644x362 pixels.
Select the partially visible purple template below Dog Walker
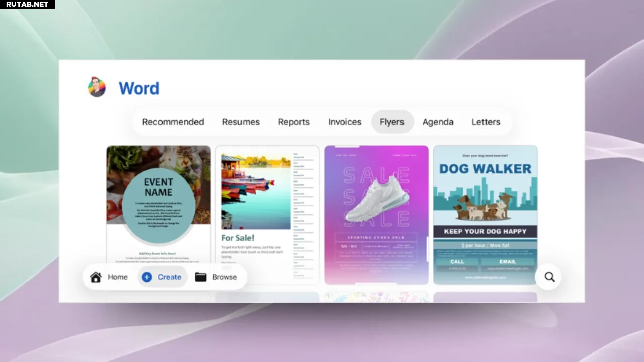pyautogui.click(x=485, y=297)
